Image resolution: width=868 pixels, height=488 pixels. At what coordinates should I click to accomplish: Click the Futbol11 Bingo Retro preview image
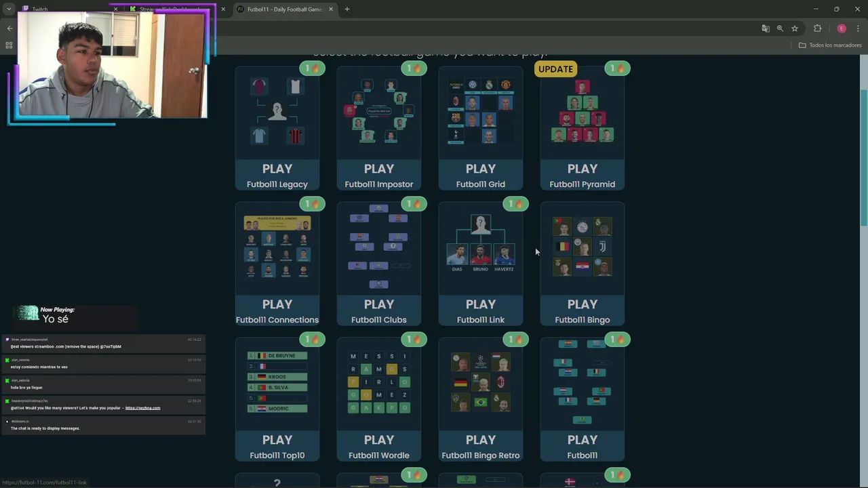(481, 382)
